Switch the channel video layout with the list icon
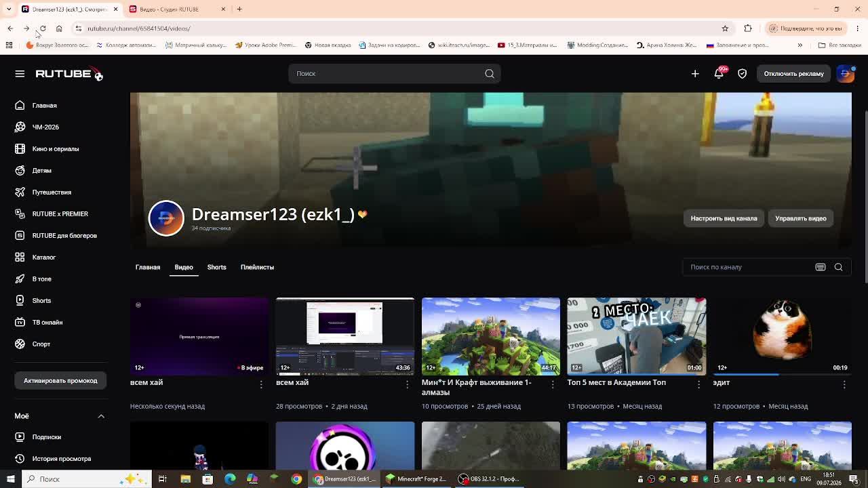 pyautogui.click(x=821, y=267)
